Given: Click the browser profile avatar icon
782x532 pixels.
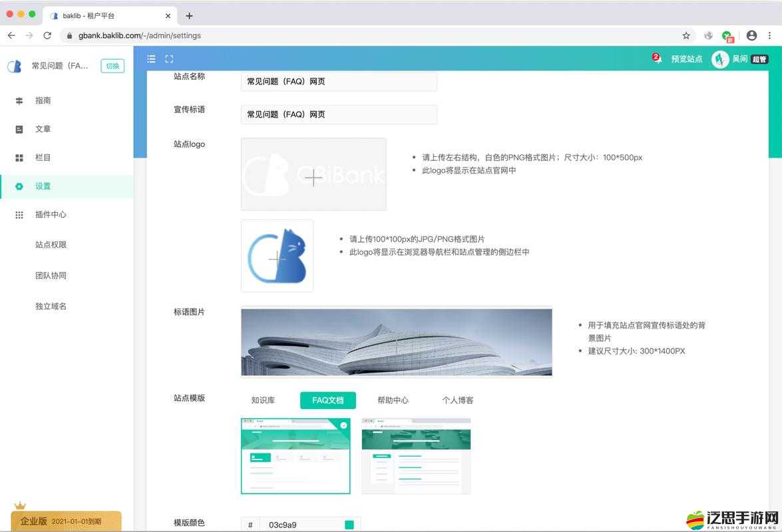Looking at the screenshot, I should pos(751,35).
